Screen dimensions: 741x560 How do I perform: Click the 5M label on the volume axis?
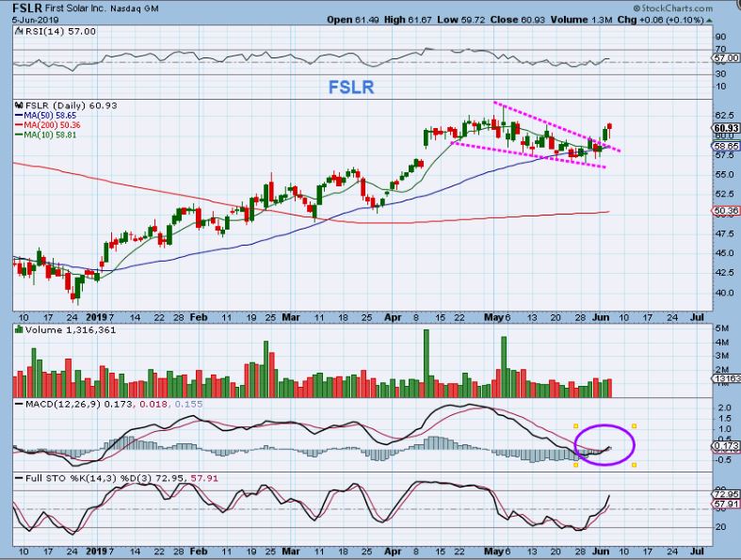(x=721, y=328)
